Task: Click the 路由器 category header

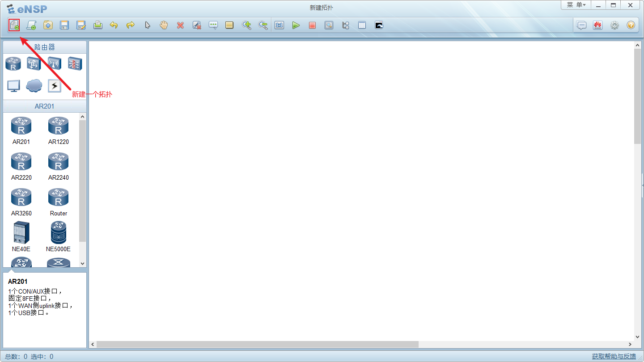Action: coord(45,47)
